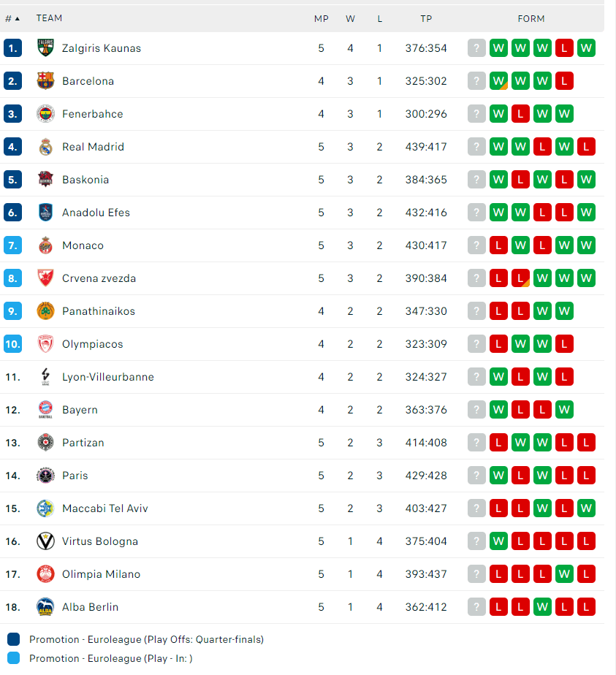Open the Olympiacos team link
The width and height of the screenshot is (616, 675).
click(x=92, y=344)
